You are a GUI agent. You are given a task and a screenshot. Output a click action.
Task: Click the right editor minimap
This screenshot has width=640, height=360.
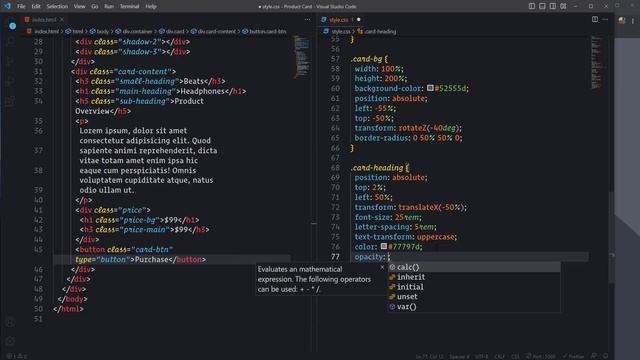pyautogui.click(x=597, y=62)
